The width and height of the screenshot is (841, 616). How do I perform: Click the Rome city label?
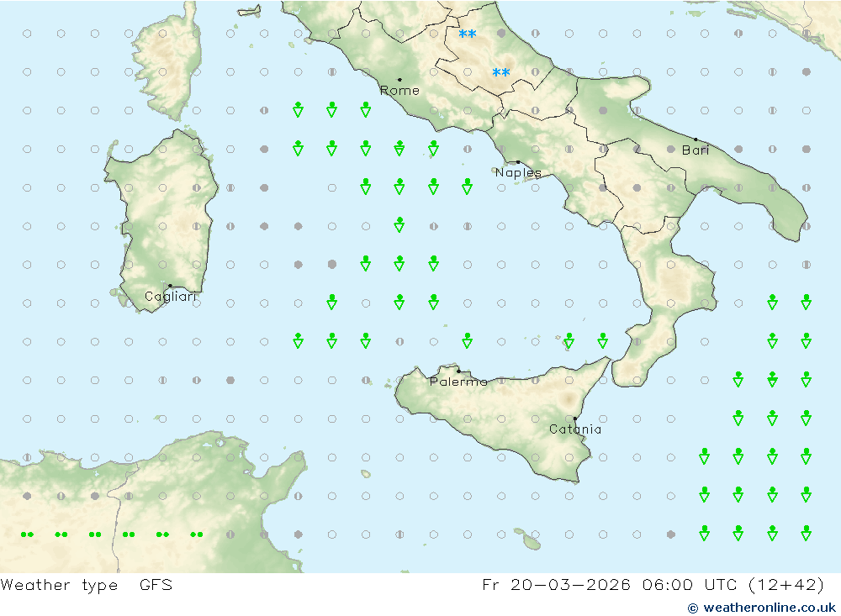(x=399, y=91)
